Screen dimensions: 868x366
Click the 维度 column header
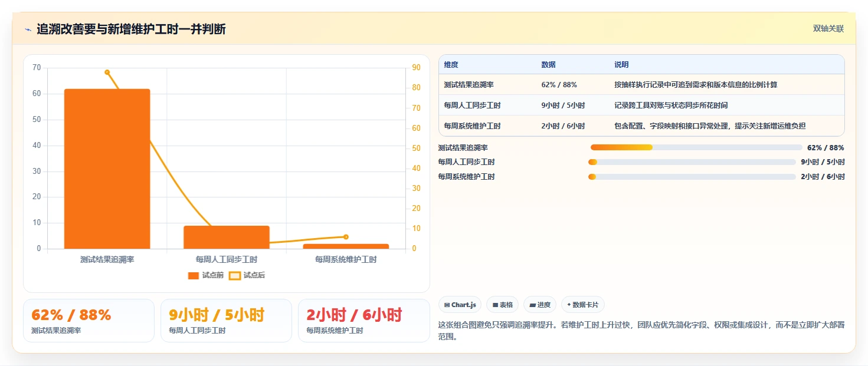451,64
